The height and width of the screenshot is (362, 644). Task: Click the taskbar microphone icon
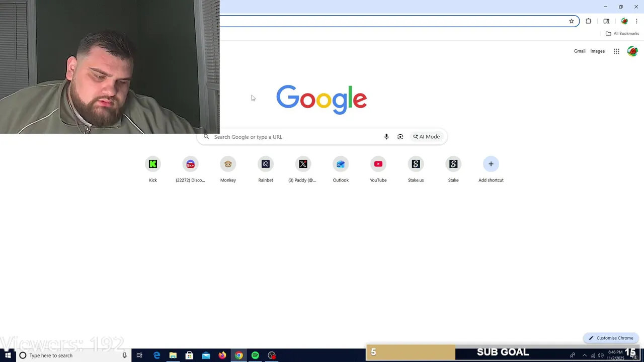(x=125, y=355)
